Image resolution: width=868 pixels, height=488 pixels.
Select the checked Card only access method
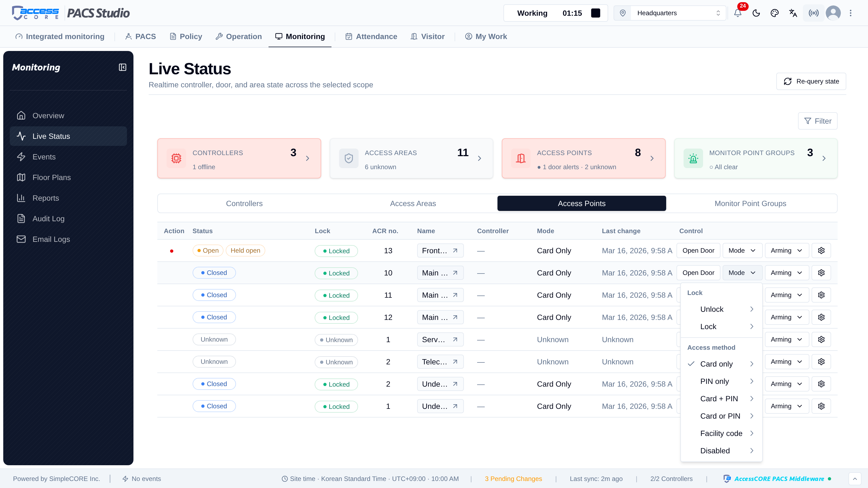722,364
